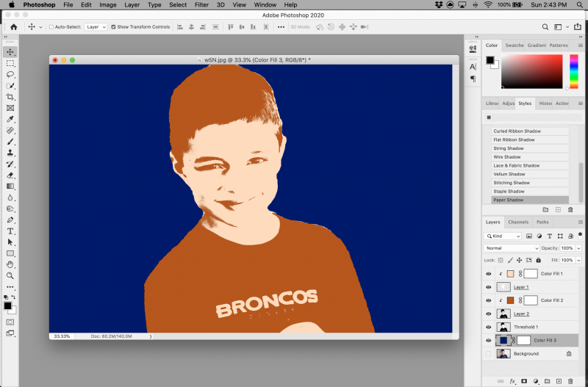The width and height of the screenshot is (588, 387).
Task: Select the Eyedropper tool
Action: pos(10,119)
